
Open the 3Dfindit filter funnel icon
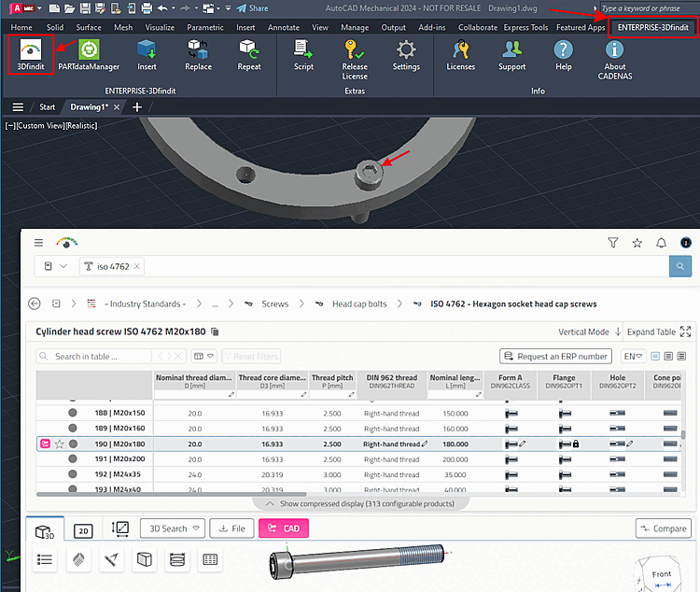click(613, 243)
